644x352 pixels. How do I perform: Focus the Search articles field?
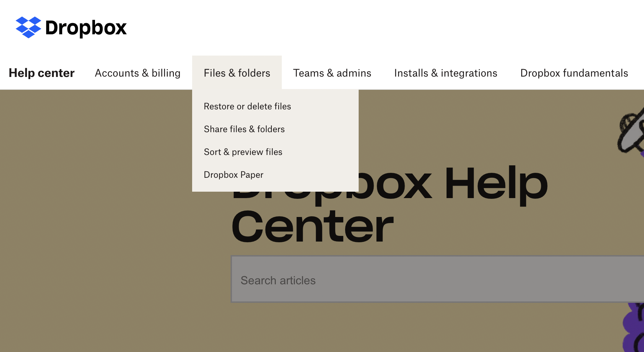pyautogui.click(x=438, y=279)
